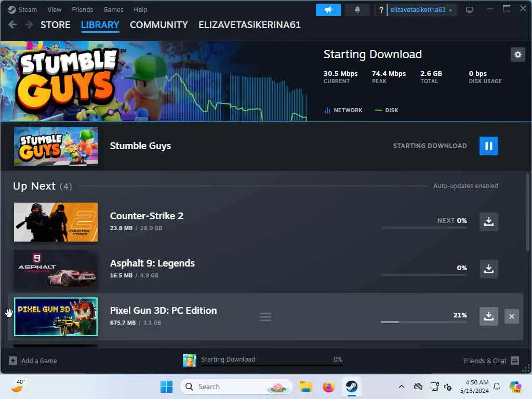Download Counter-Strike 2 now
Image resolution: width=532 pixels, height=399 pixels.
[x=488, y=221]
